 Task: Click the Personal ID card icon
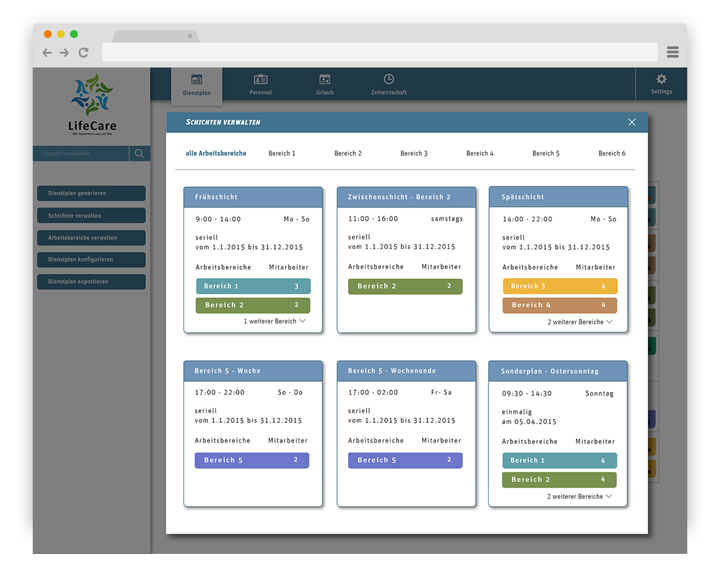(261, 79)
